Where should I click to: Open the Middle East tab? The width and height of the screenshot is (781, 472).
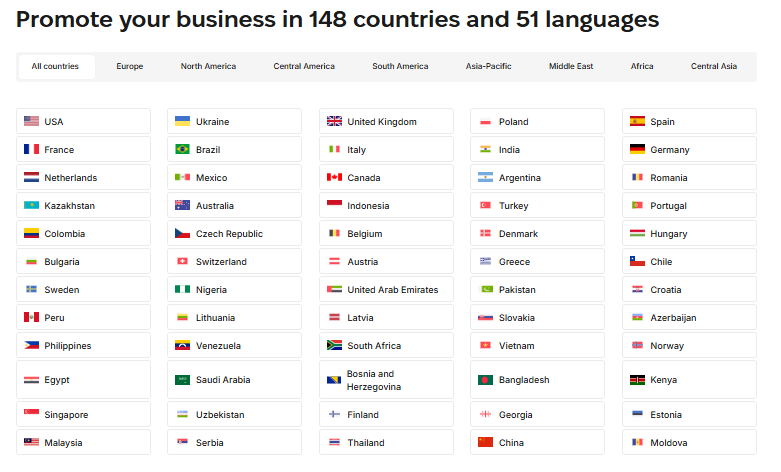click(x=571, y=67)
